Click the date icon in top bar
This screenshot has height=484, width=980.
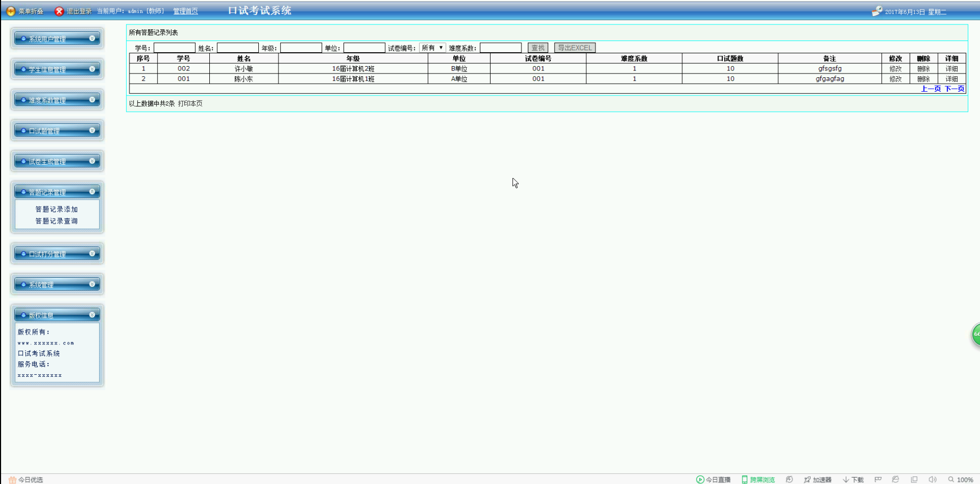[x=877, y=11]
